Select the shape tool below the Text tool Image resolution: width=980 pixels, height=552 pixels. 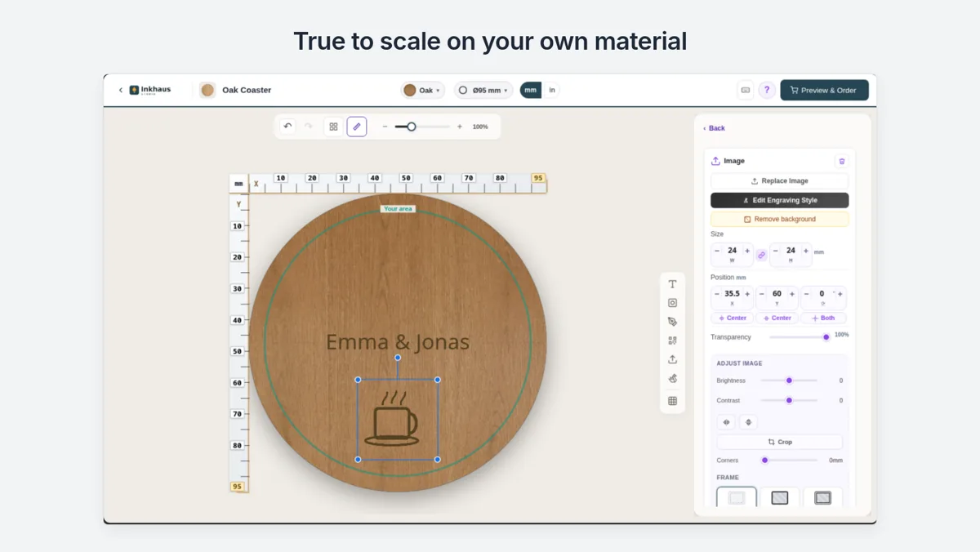(x=672, y=303)
